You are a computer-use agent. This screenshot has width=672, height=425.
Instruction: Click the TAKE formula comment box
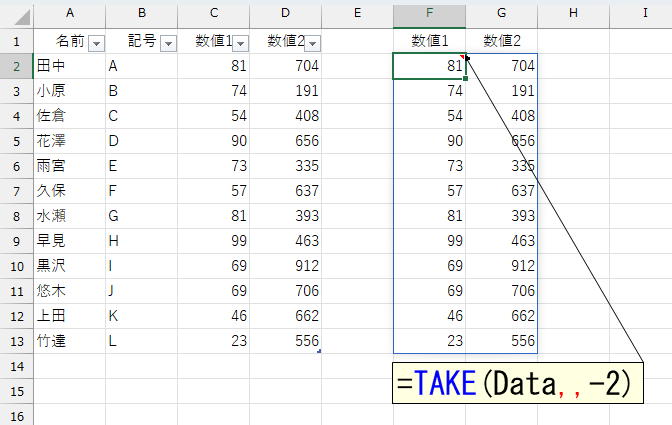click(518, 383)
